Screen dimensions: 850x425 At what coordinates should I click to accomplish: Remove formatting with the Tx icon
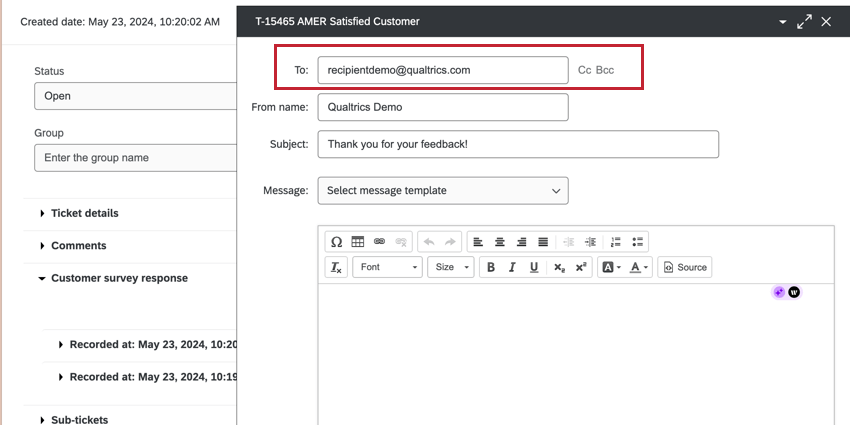click(336, 267)
